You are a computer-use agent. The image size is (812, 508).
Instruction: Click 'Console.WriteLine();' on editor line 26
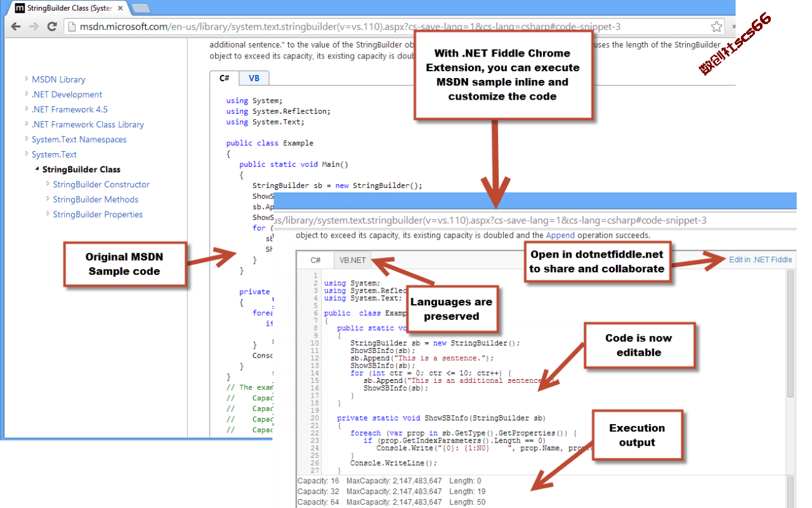[x=394, y=463]
